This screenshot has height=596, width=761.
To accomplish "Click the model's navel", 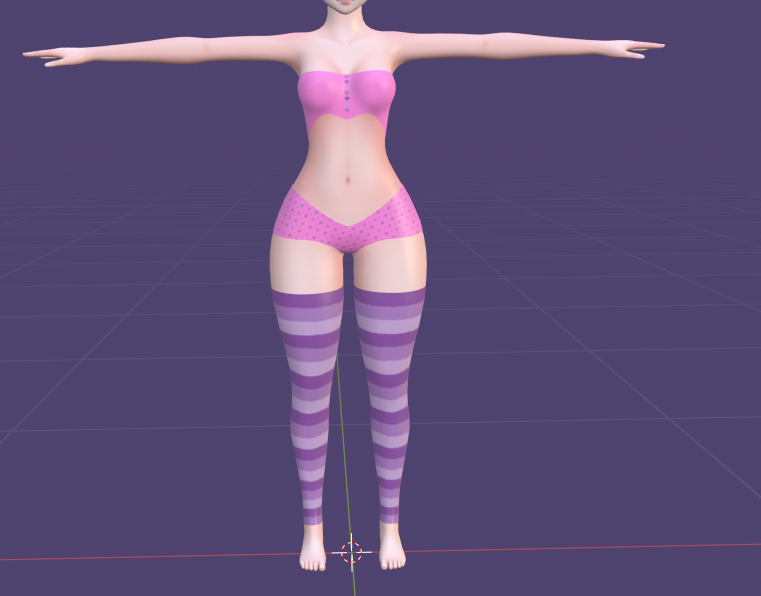I will coord(346,181).
